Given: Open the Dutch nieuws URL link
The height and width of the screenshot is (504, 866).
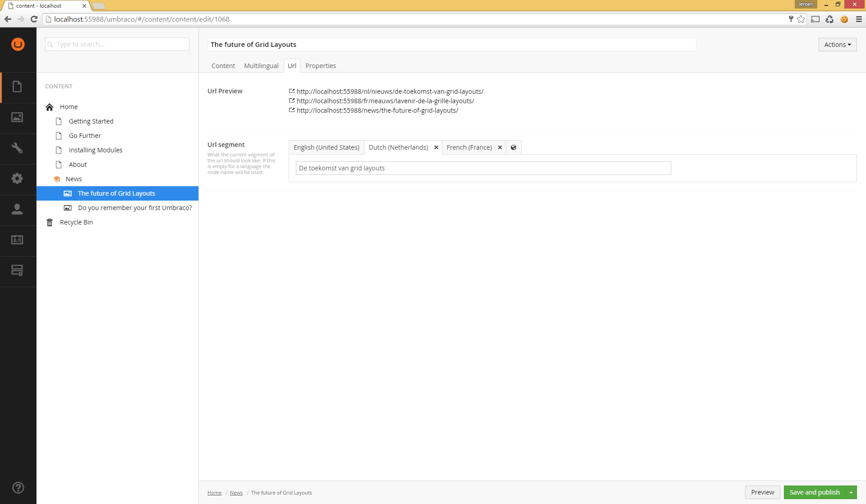Looking at the screenshot, I should coord(390,91).
